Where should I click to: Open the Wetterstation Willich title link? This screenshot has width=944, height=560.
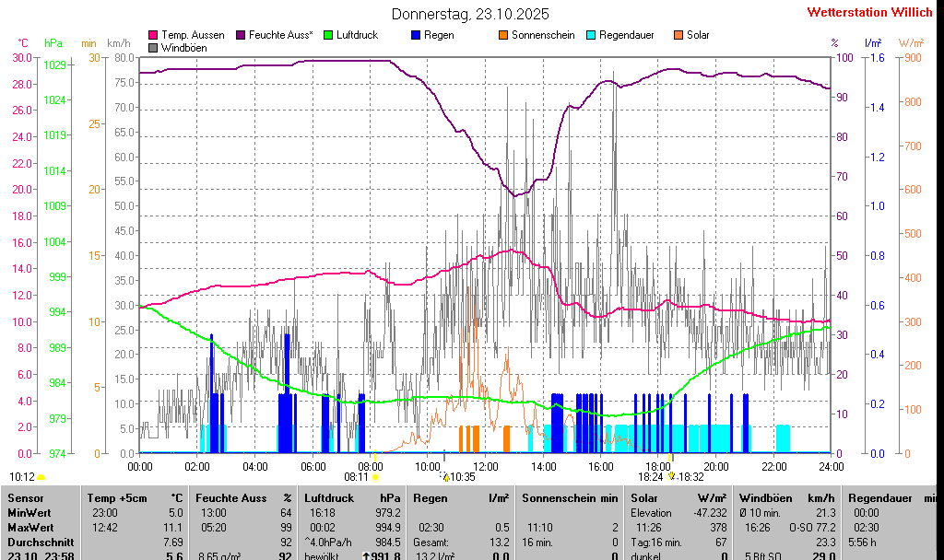869,13
